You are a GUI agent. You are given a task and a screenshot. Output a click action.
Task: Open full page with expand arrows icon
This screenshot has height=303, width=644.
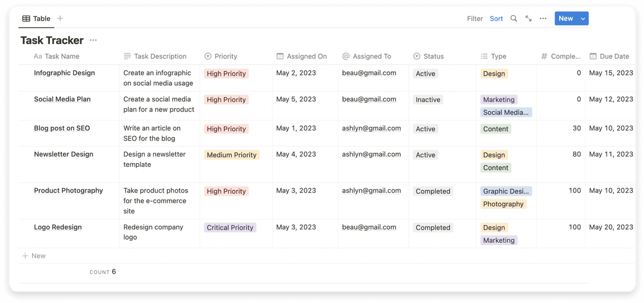[529, 18]
